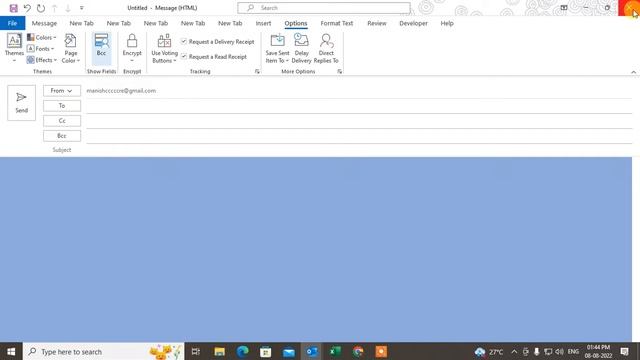This screenshot has width=640, height=360.
Task: Switch to the Review tab
Action: click(x=377, y=23)
